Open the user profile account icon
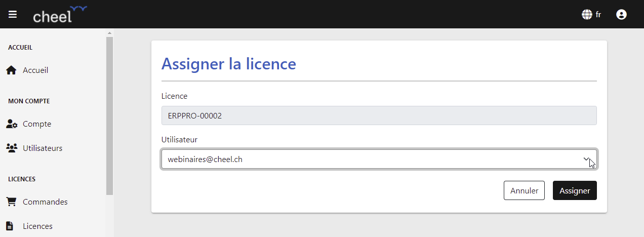The width and height of the screenshot is (644, 237). tap(621, 15)
